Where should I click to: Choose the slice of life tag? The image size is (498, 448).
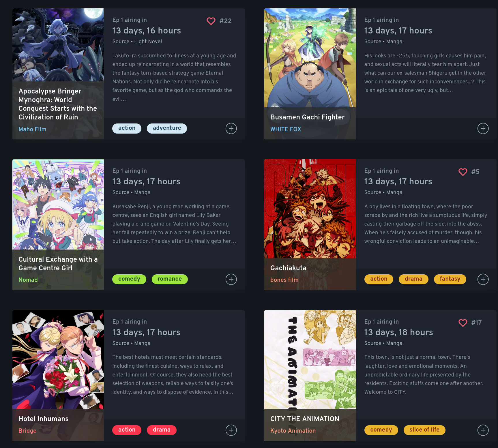coord(424,430)
